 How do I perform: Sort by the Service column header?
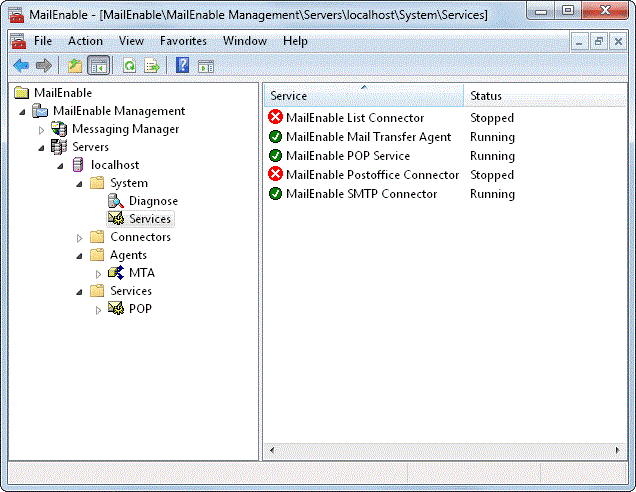point(360,96)
